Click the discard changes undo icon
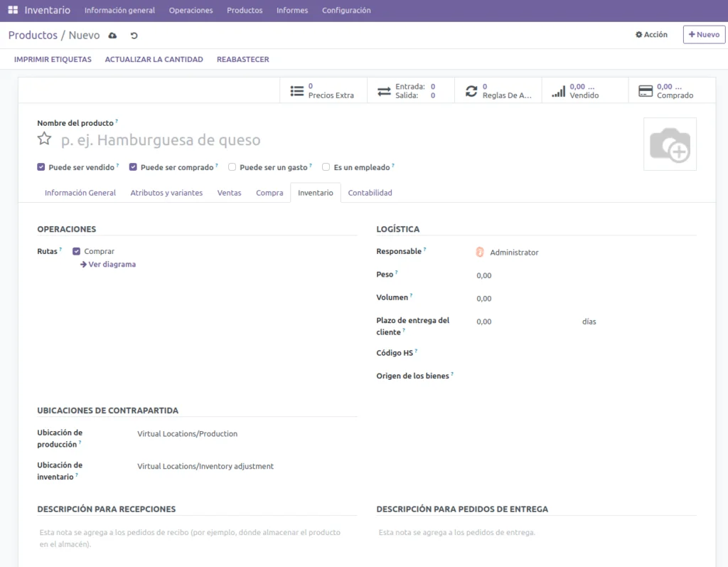This screenshot has width=728, height=567. click(x=134, y=36)
